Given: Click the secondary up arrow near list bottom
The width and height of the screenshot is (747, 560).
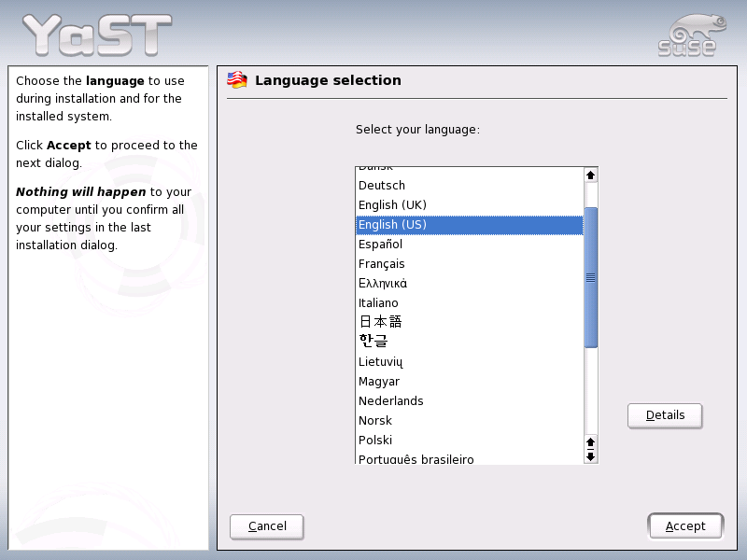Looking at the screenshot, I should [590, 442].
